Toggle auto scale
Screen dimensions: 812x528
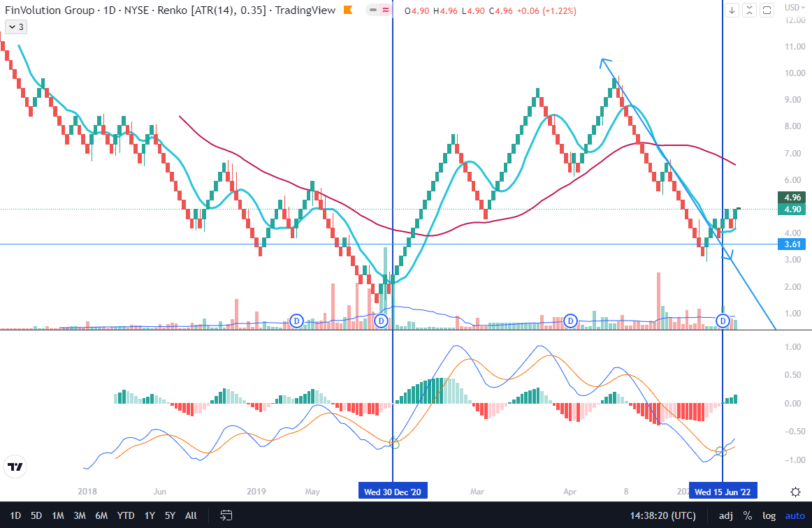pyautogui.click(x=795, y=515)
